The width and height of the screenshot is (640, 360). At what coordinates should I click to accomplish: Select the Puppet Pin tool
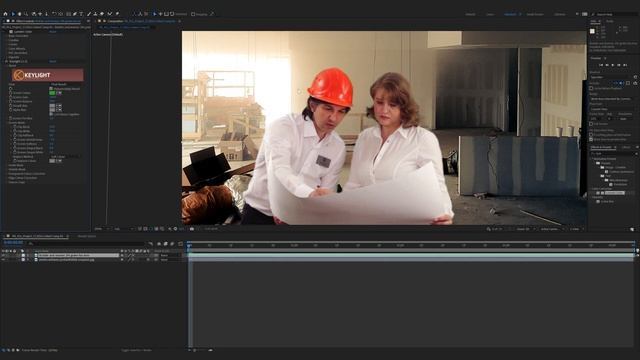pos(117,14)
